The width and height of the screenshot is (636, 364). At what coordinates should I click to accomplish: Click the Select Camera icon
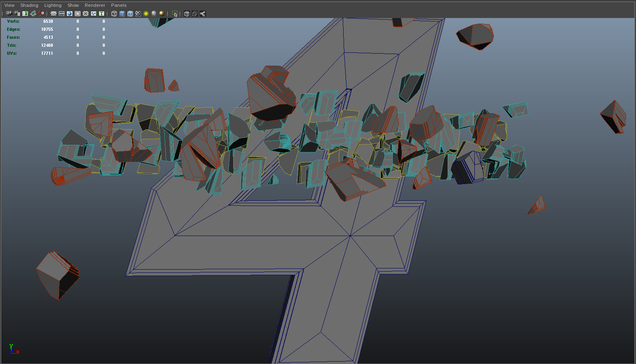9,14
